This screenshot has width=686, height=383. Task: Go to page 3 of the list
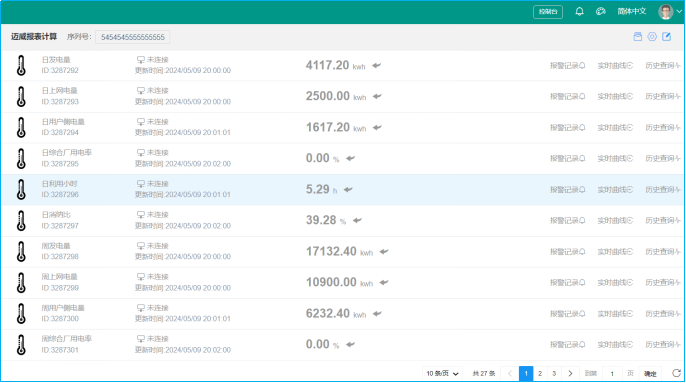(554, 373)
